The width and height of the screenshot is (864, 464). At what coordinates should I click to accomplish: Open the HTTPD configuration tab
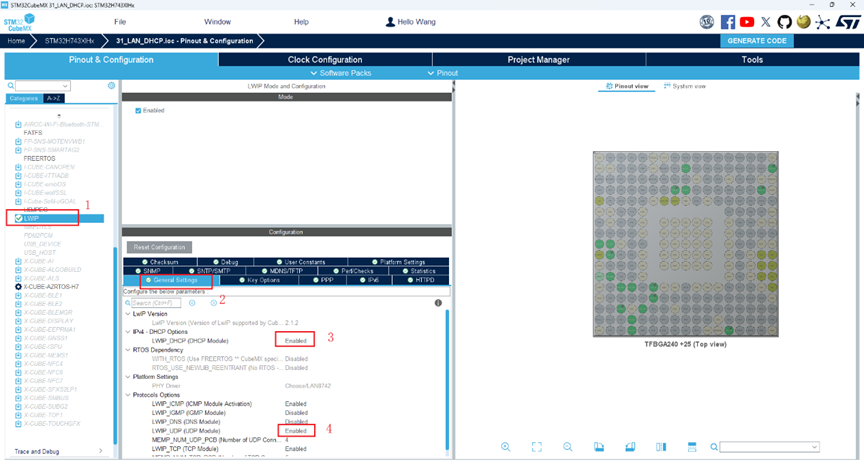coord(420,280)
